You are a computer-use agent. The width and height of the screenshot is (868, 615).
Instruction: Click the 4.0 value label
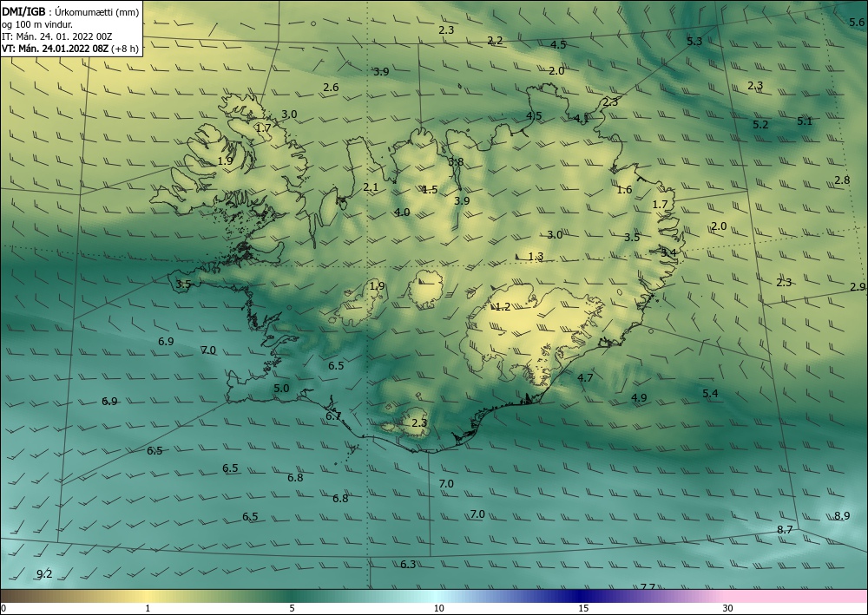[x=403, y=213]
